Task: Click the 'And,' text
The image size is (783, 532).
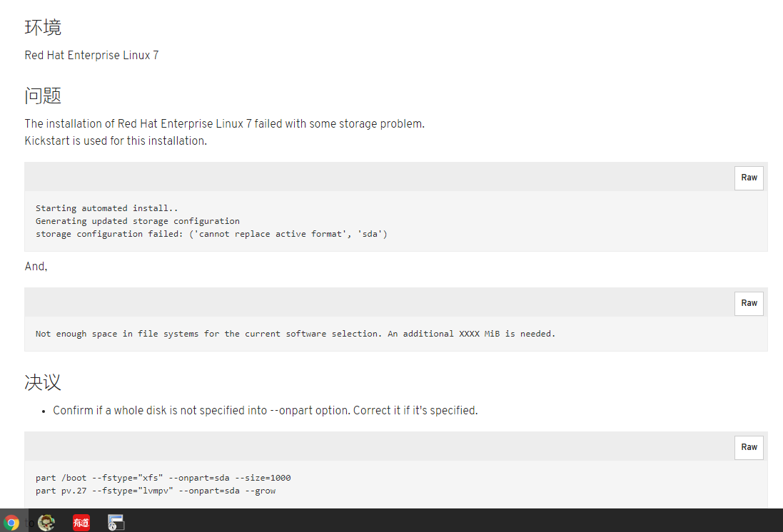Action: tap(36, 267)
